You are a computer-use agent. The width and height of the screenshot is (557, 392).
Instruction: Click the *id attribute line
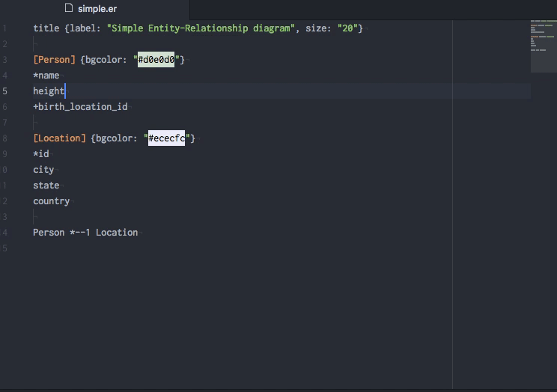[40, 154]
